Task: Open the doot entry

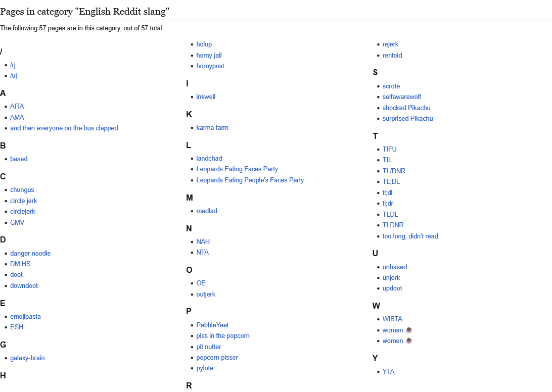Action: (16, 274)
